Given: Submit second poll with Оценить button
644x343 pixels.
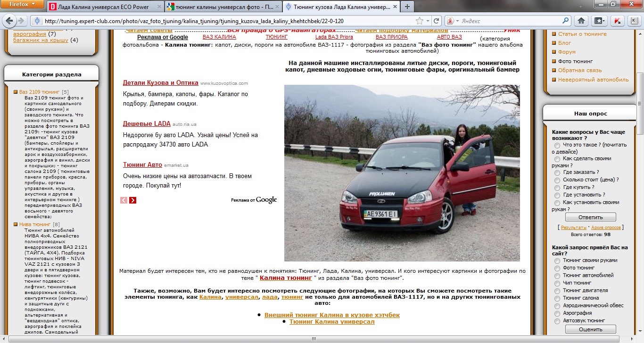Looking at the screenshot, I should (590, 329).
